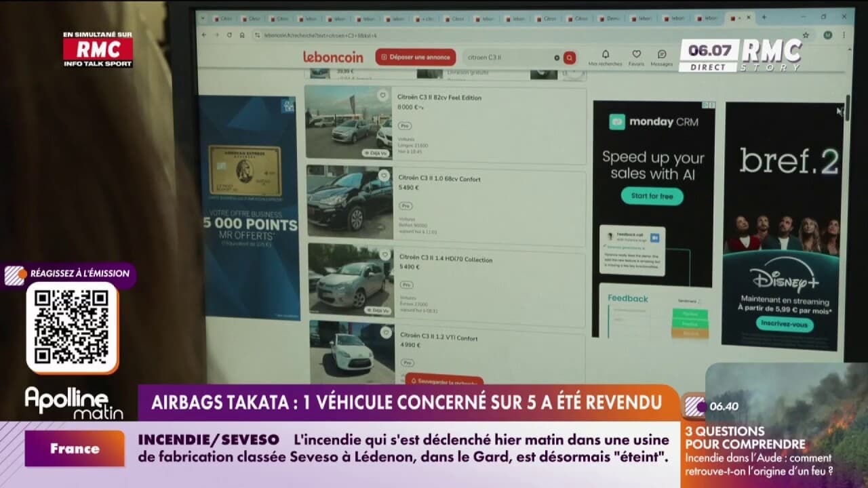The width and height of the screenshot is (868, 488).
Task: Click the bref.2 title in Disney+ ad
Action: click(x=789, y=161)
